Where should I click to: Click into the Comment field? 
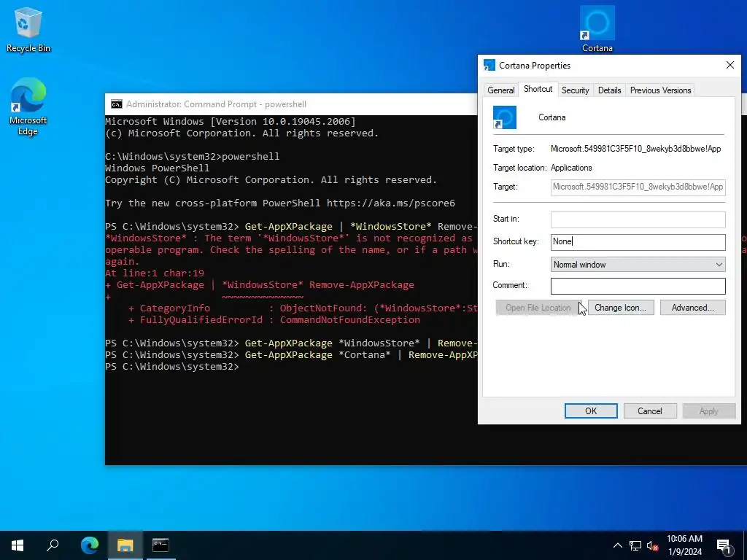click(638, 286)
